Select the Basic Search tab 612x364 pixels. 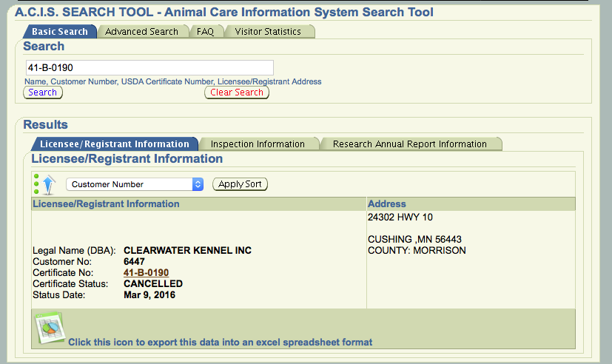coord(60,32)
